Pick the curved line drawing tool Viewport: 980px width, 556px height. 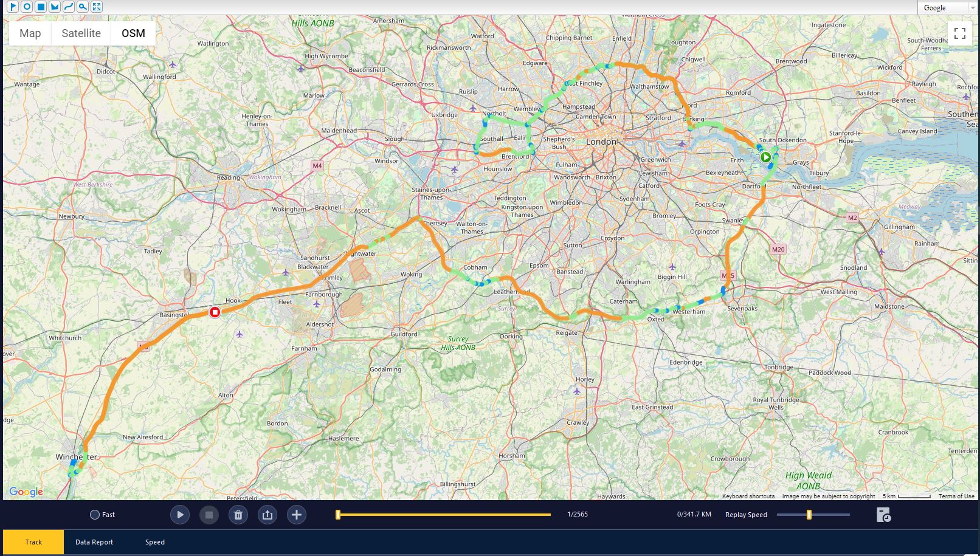[x=69, y=7]
